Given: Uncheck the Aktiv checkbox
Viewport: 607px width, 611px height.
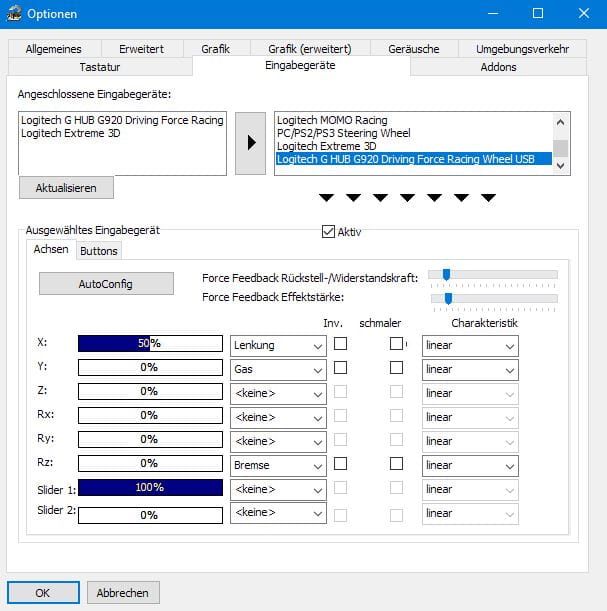Looking at the screenshot, I should click(x=328, y=232).
